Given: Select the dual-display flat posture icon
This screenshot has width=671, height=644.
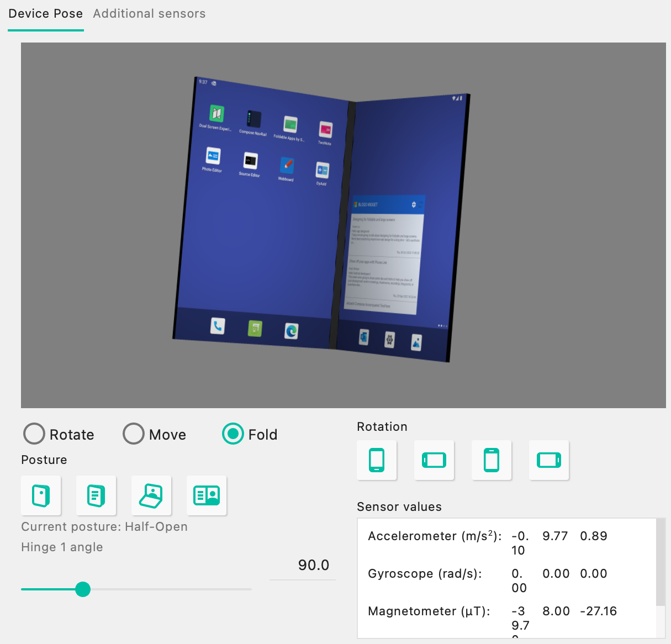Looking at the screenshot, I should click(207, 495).
